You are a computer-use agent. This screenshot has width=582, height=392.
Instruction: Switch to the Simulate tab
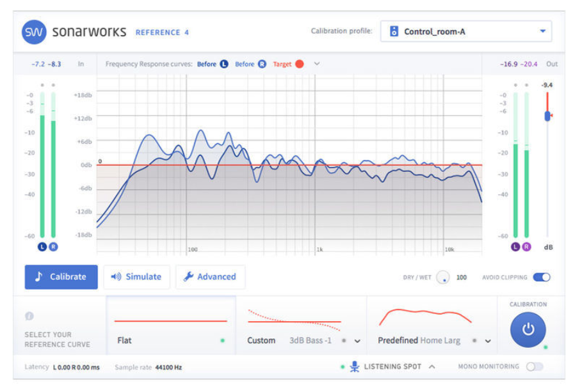click(x=136, y=277)
